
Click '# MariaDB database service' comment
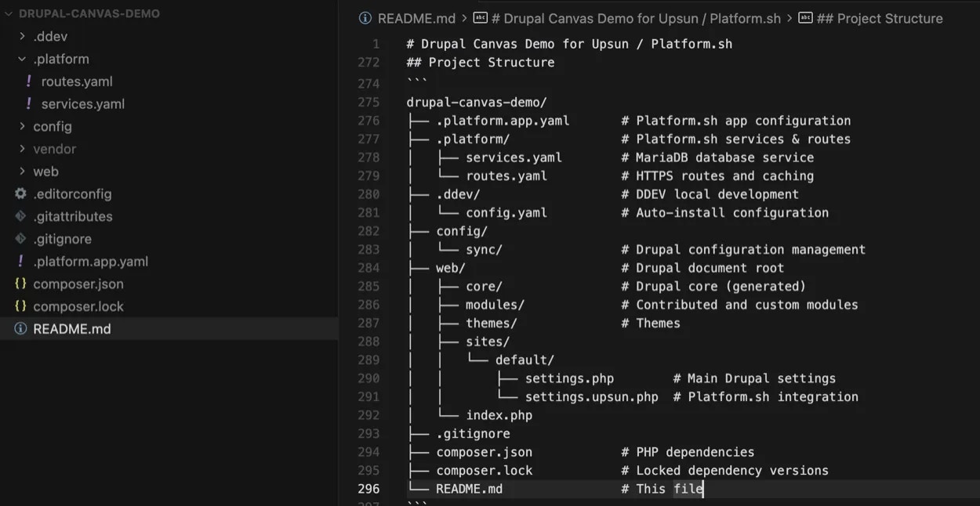click(717, 157)
